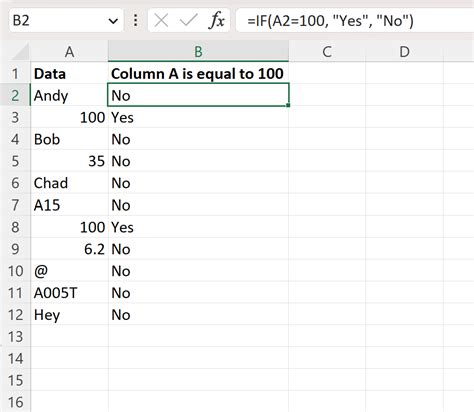Select the cell containing 6.2

(x=69, y=249)
